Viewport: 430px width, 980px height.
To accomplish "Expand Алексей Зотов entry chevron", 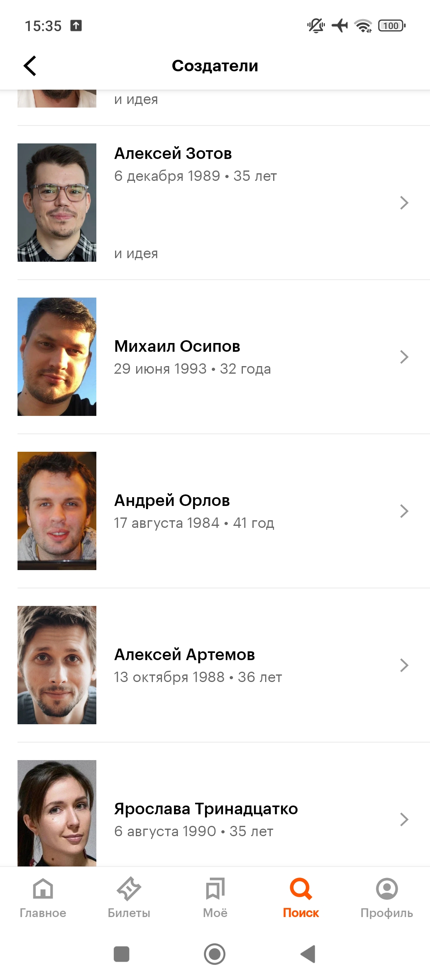I will click(404, 203).
